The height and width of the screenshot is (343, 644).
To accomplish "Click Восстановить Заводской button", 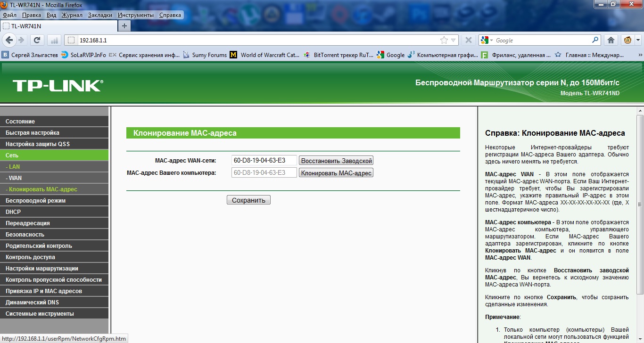I will point(336,161).
